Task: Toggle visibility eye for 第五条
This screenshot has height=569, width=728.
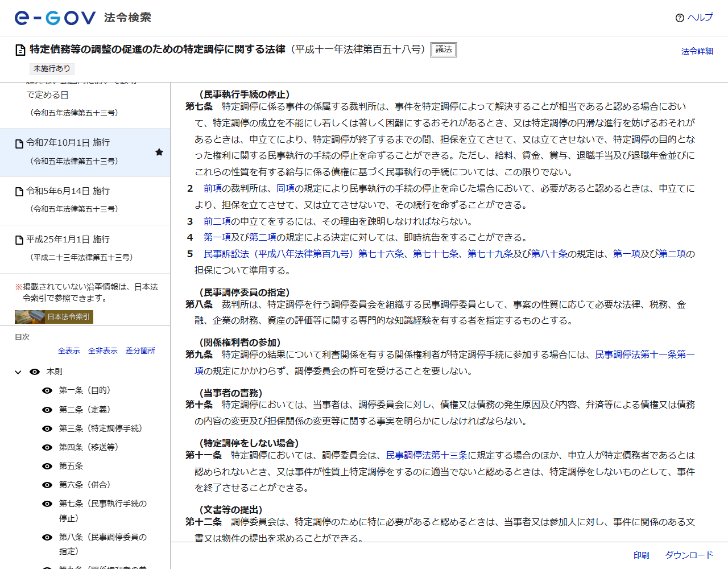Action: pyautogui.click(x=47, y=466)
